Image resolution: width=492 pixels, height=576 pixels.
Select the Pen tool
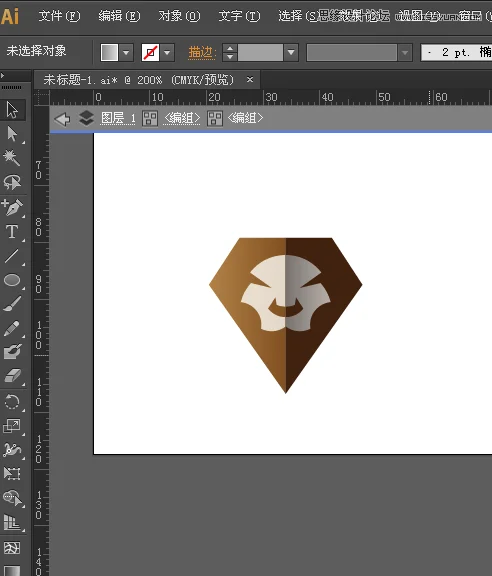pyautogui.click(x=12, y=207)
